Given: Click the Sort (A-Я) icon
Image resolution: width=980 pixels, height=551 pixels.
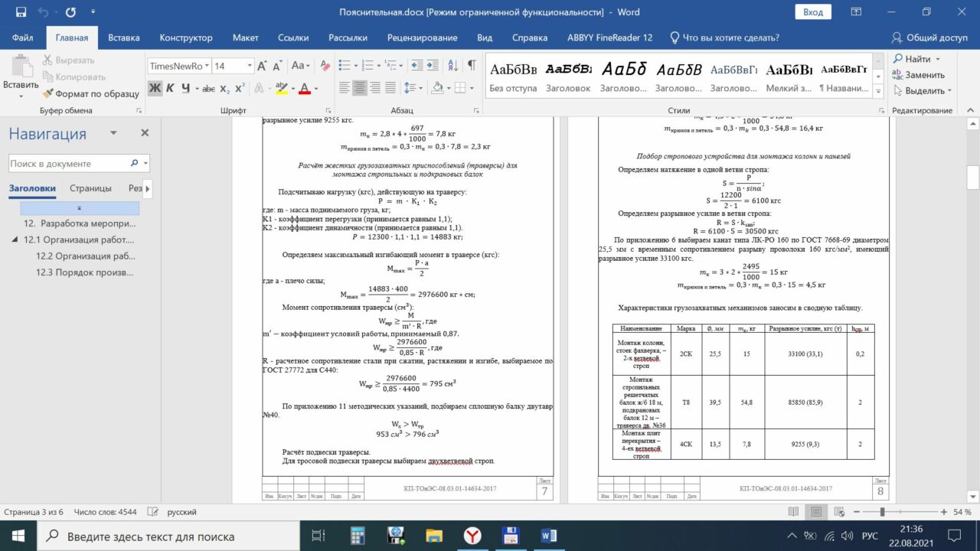Looking at the screenshot, I should (x=452, y=66).
